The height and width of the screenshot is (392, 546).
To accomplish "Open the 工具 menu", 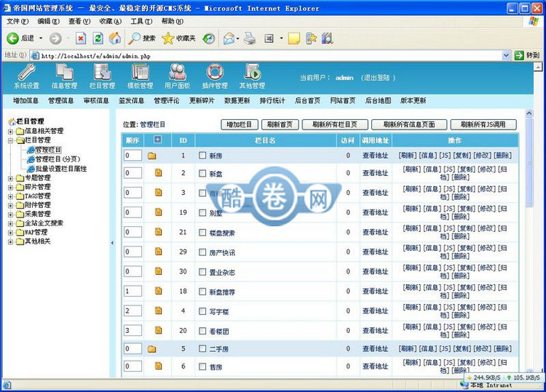I will coord(141,21).
